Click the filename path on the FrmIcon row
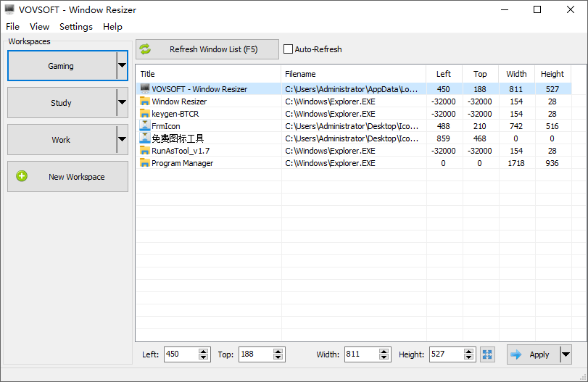 click(352, 126)
